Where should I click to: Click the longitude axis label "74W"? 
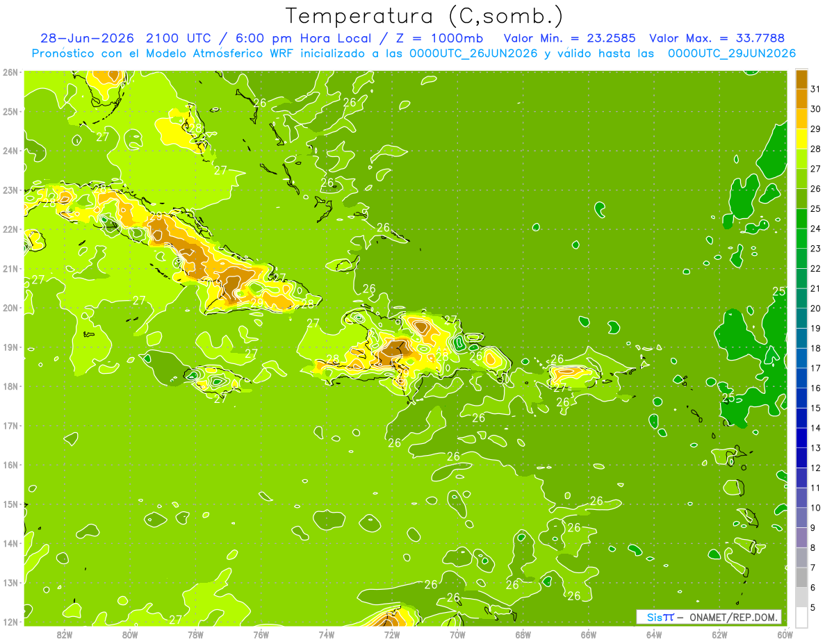tap(327, 634)
